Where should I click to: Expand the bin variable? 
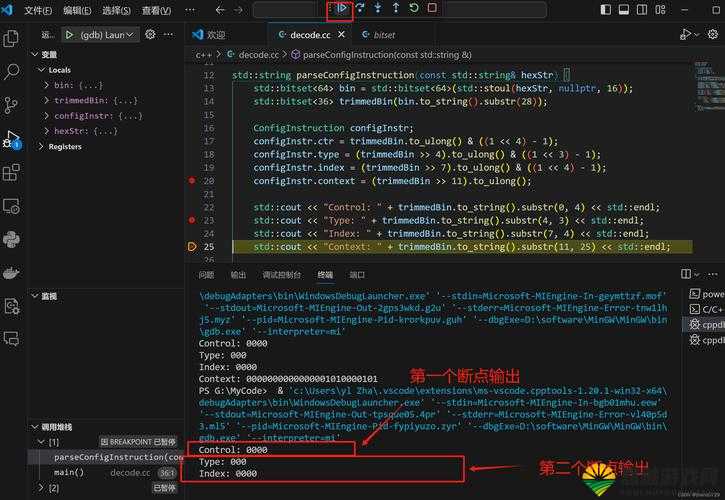click(x=47, y=85)
